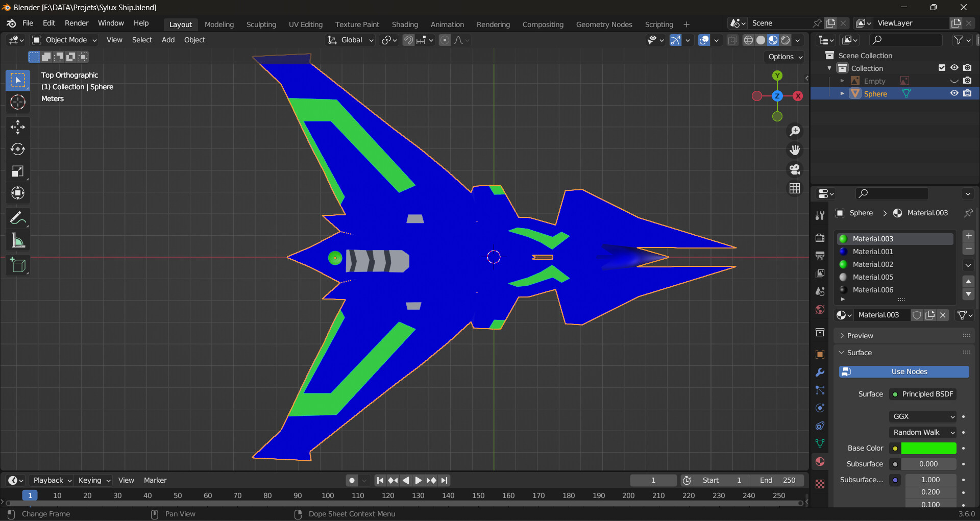Open the Object Mode dropdown
Viewport: 980px width, 521px height.
[x=64, y=40]
